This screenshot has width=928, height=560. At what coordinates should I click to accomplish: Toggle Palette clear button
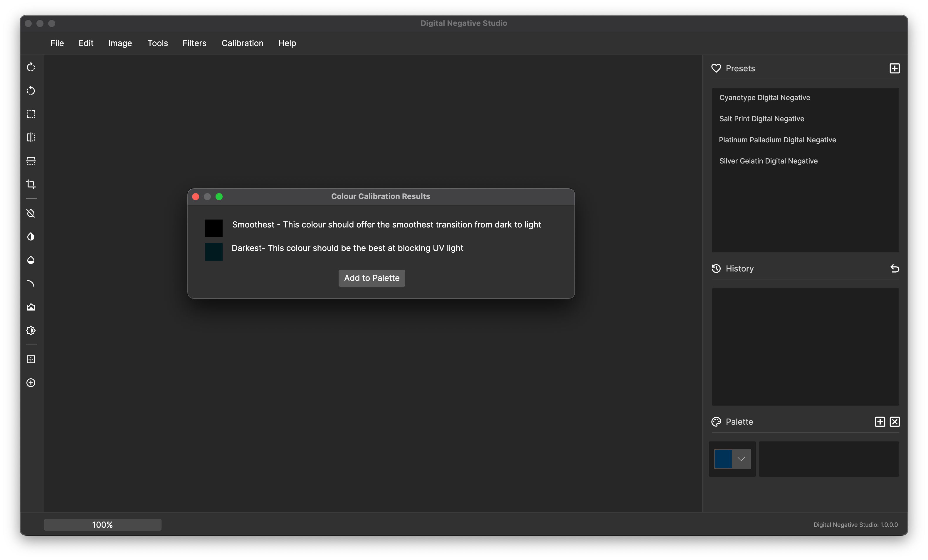(895, 421)
